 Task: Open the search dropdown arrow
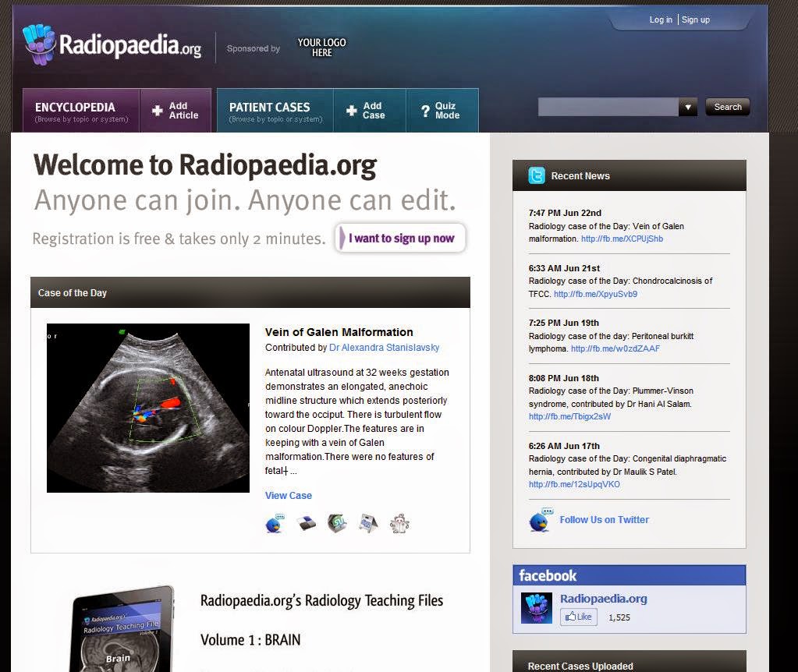[x=688, y=107]
